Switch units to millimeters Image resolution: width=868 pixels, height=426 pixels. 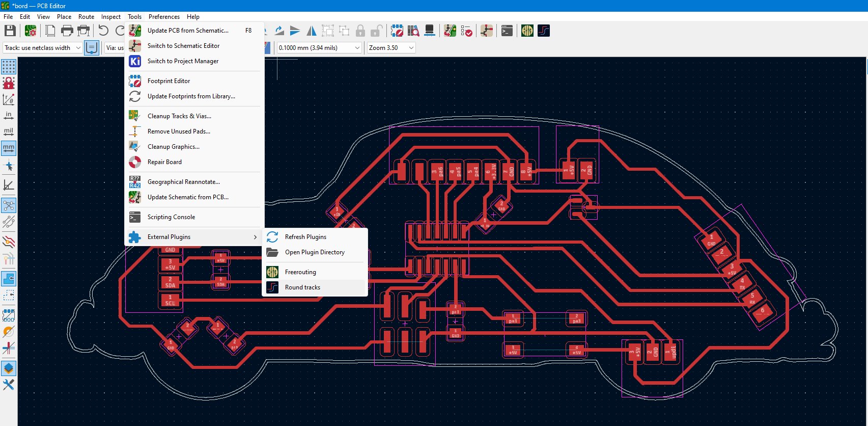pyautogui.click(x=9, y=148)
